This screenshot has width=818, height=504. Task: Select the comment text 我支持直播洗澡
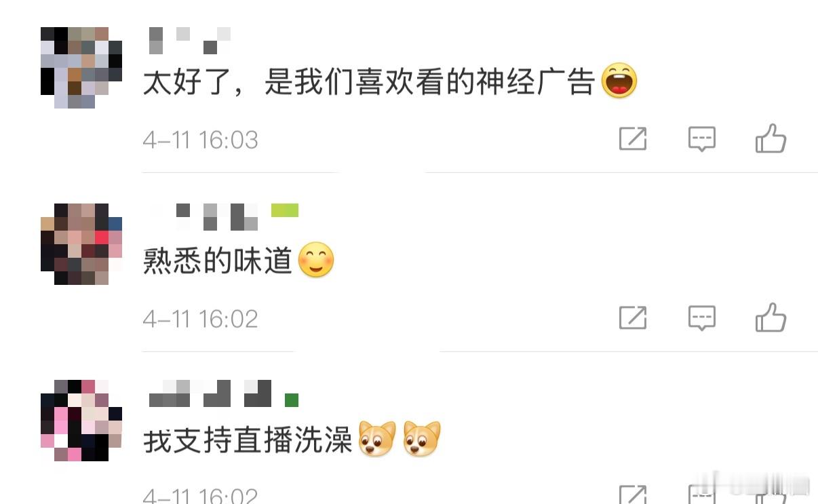[248, 440]
